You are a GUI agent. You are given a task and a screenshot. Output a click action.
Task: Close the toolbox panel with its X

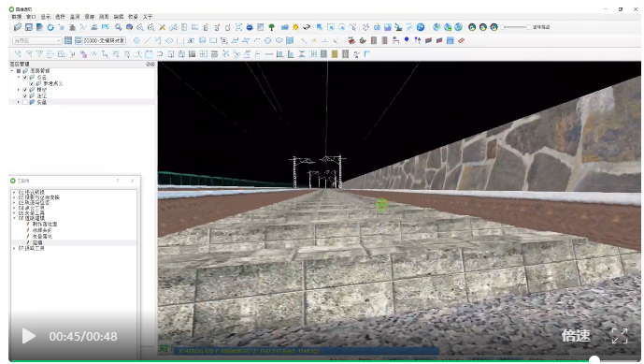click(x=132, y=181)
